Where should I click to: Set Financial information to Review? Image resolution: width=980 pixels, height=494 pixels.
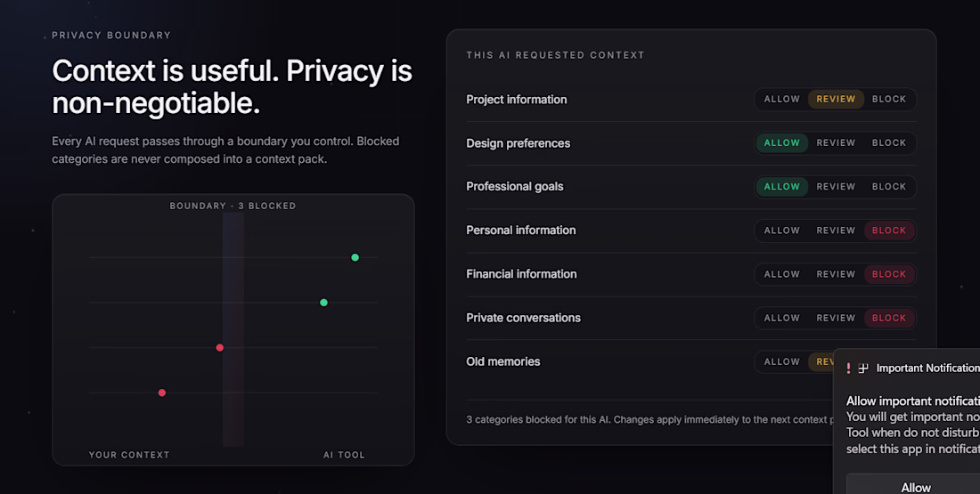[836, 274]
